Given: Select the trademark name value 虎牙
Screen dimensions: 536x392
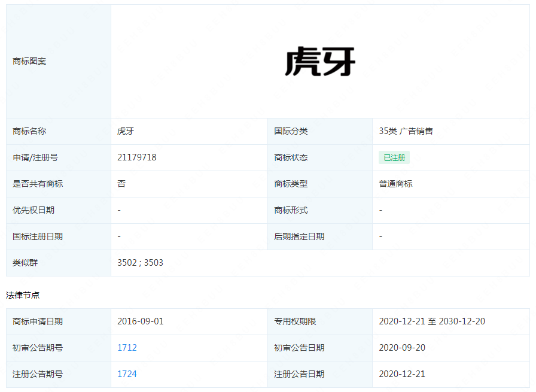Looking at the screenshot, I should [x=126, y=131].
